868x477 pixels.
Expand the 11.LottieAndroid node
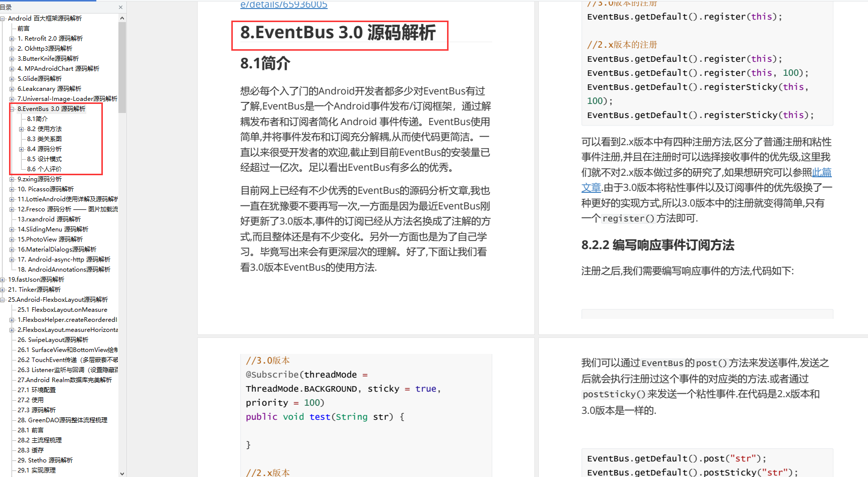tap(12, 199)
